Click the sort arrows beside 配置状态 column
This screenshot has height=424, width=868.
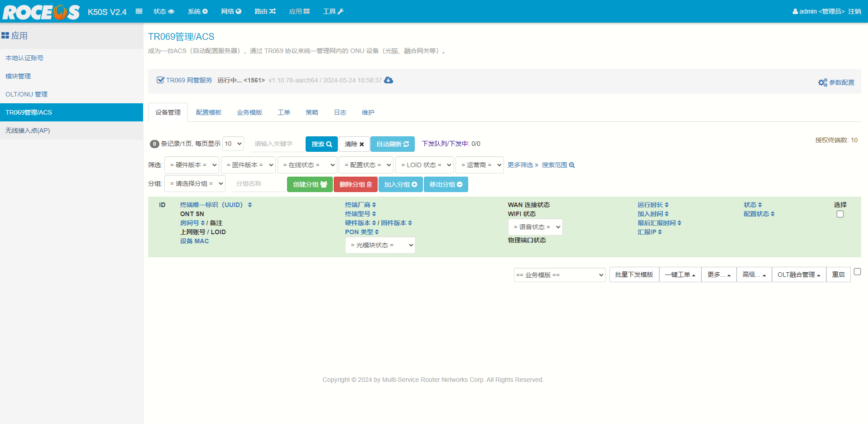(772, 214)
